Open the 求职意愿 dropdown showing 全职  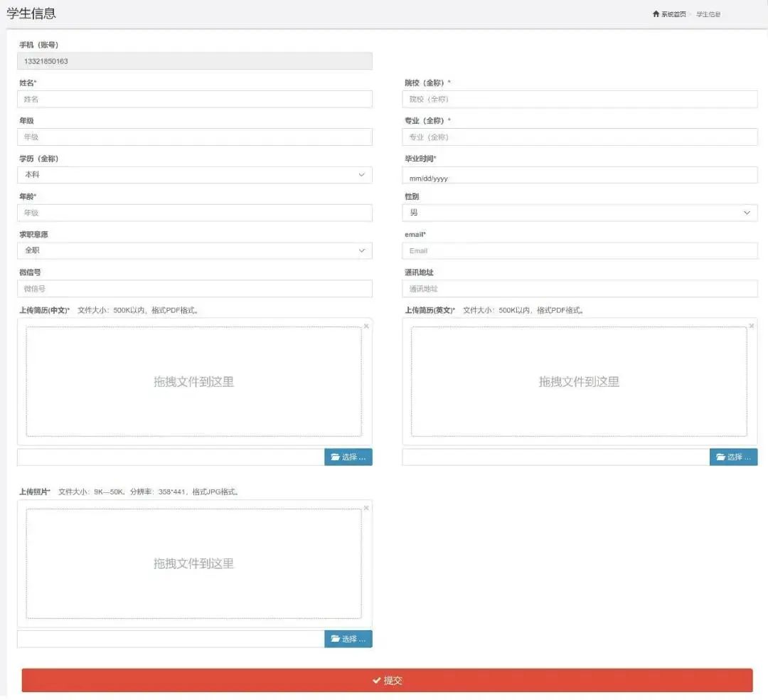coord(194,250)
